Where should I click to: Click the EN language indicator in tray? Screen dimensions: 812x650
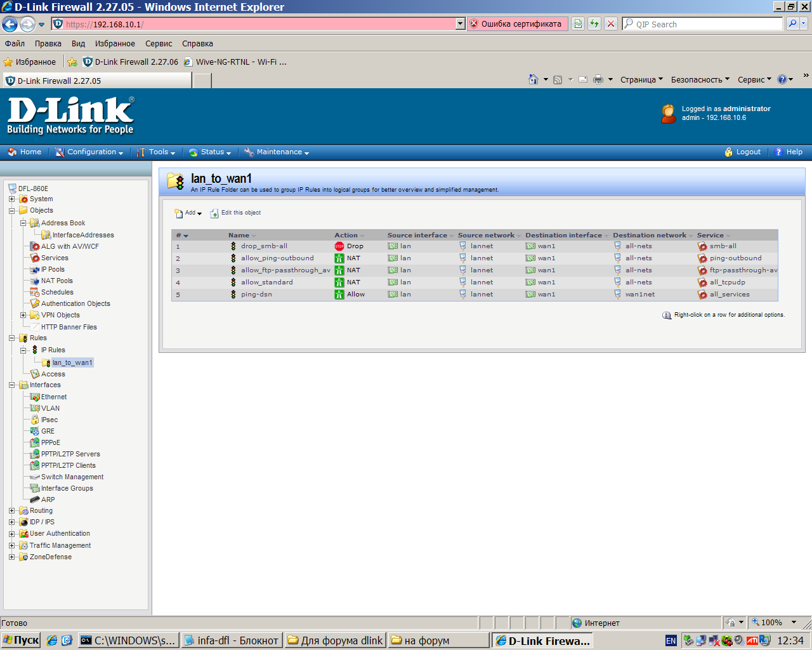click(x=671, y=641)
